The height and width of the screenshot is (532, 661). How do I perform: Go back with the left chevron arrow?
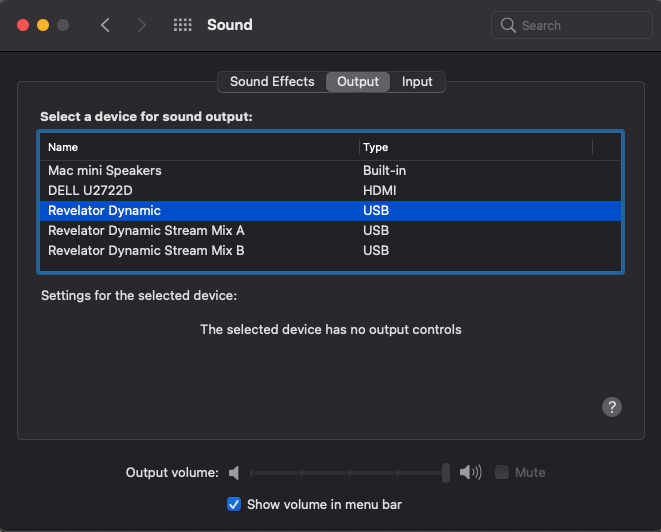pos(105,25)
